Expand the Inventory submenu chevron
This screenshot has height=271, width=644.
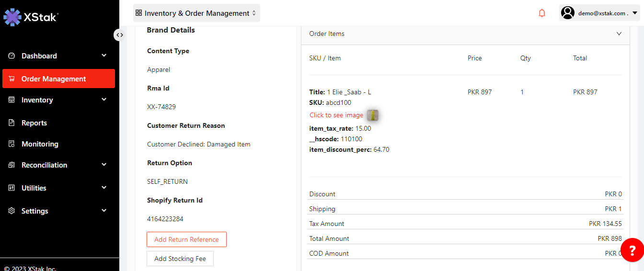104,100
